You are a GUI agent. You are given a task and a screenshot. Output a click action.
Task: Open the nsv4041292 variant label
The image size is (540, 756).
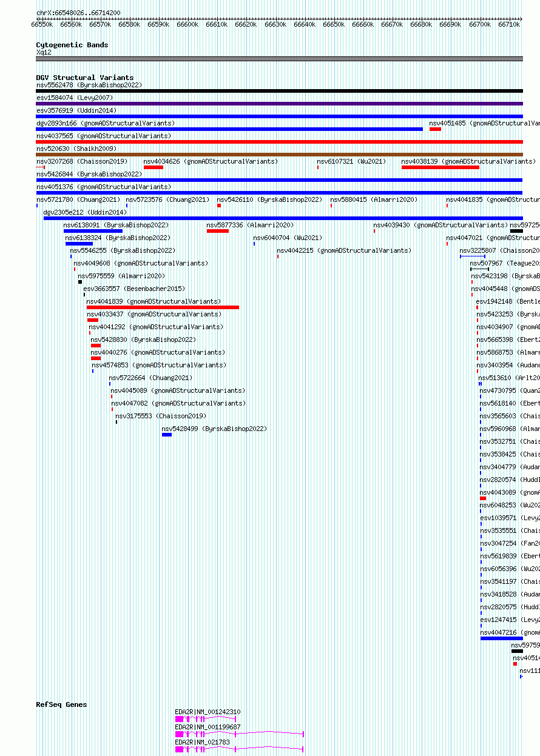[x=156, y=327]
